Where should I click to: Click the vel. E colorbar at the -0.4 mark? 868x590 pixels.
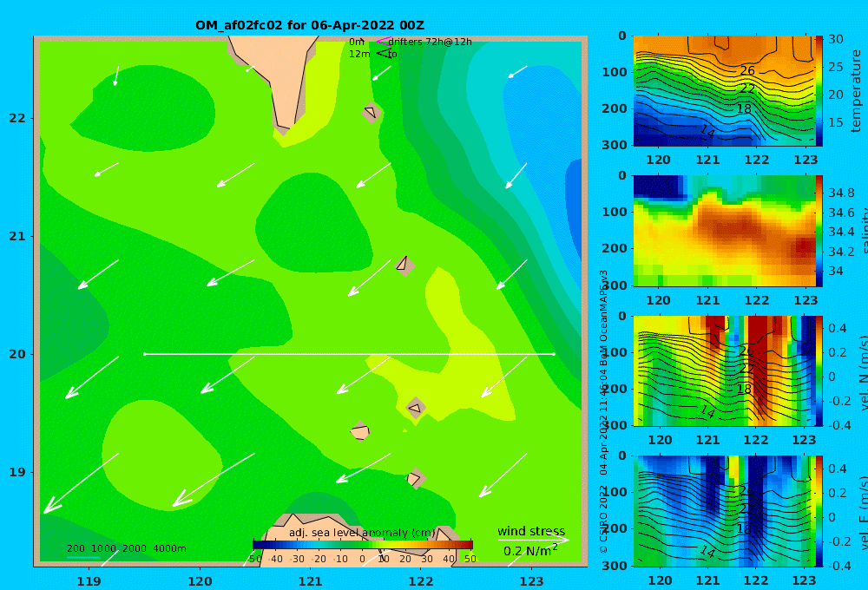coord(819,564)
